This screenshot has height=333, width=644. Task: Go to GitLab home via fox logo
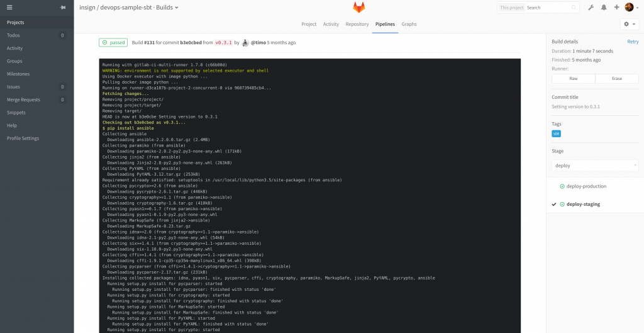[358, 8]
